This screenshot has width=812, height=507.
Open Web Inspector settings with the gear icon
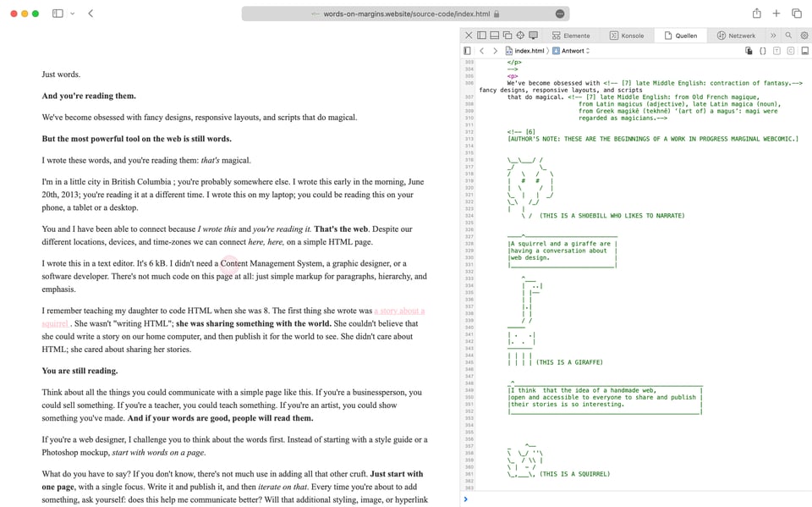click(x=804, y=35)
